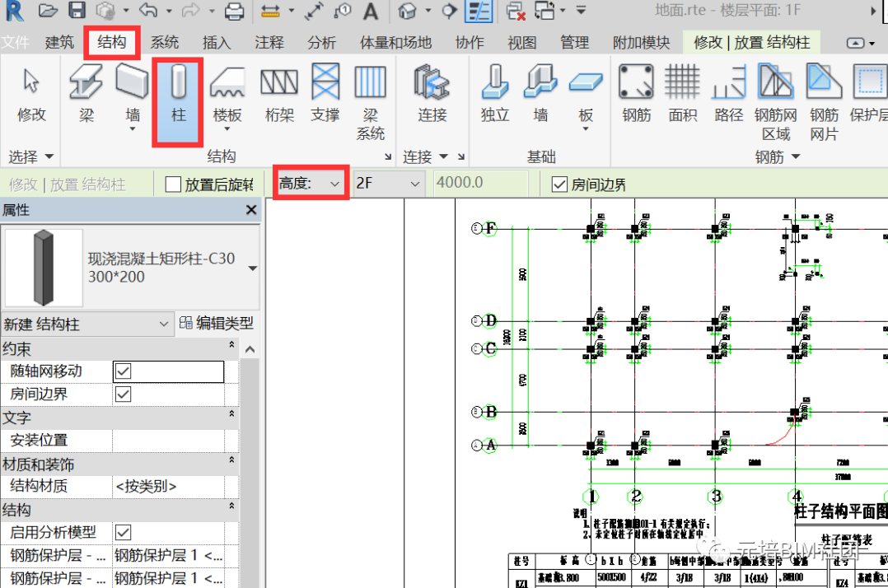888x588 pixels.
Task: Open the 系统 ribbon tab
Action: [164, 43]
